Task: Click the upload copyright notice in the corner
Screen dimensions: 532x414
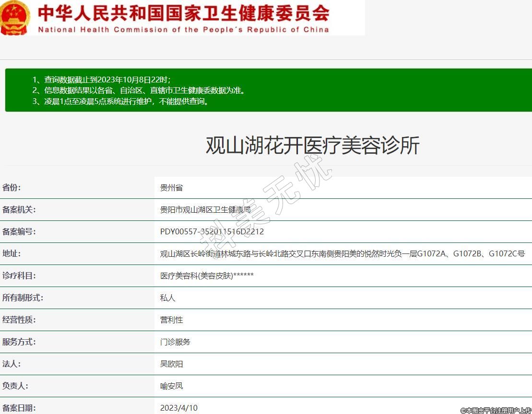Action: pyautogui.click(x=496, y=410)
